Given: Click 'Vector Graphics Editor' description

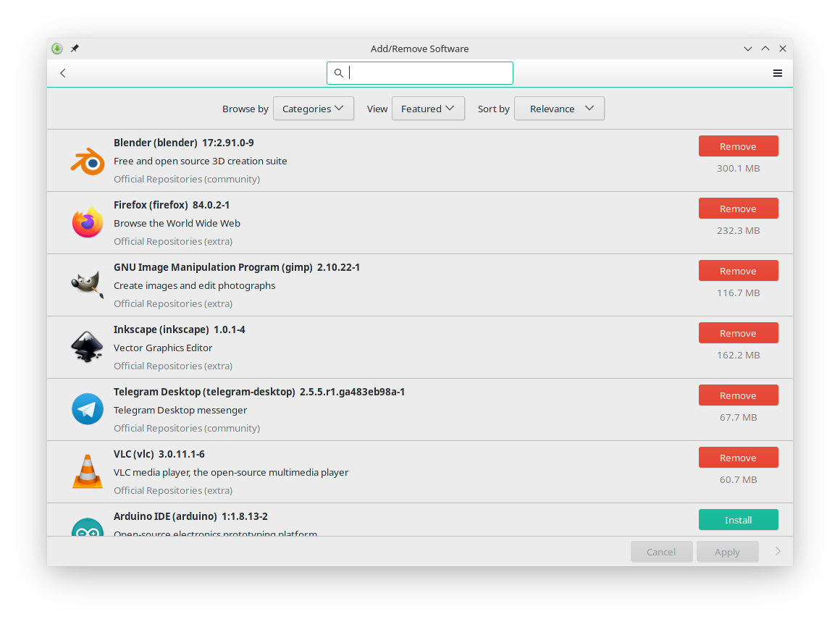Looking at the screenshot, I should 163,348.
